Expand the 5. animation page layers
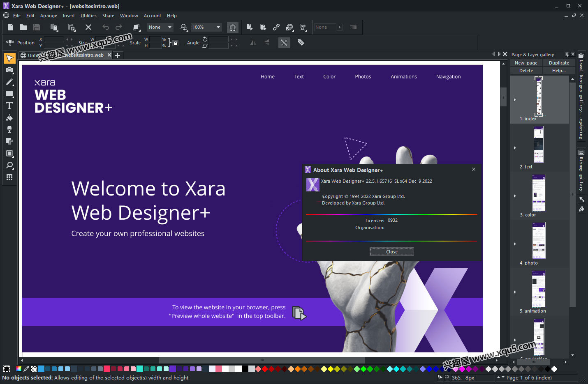 [515, 292]
